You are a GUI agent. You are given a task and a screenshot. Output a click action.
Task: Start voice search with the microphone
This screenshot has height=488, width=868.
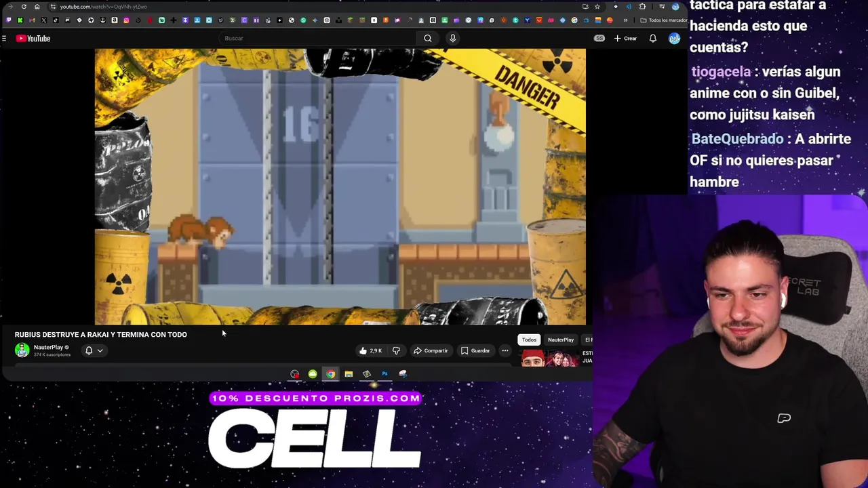click(453, 39)
